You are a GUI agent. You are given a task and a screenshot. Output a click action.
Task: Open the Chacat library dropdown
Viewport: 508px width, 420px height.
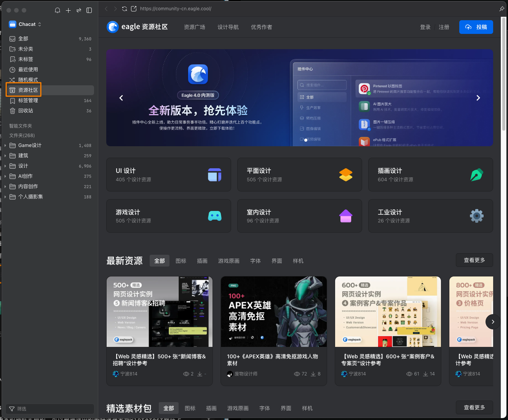click(x=25, y=24)
